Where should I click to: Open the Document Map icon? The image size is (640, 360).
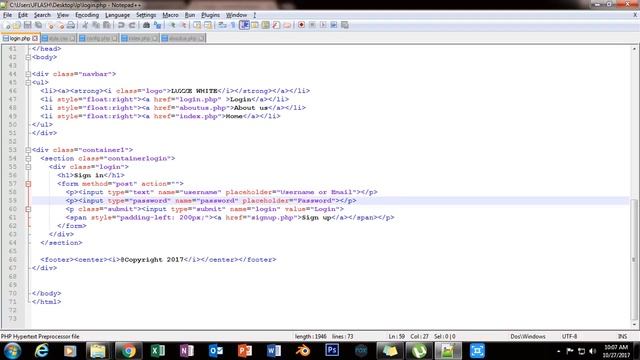[265, 25]
